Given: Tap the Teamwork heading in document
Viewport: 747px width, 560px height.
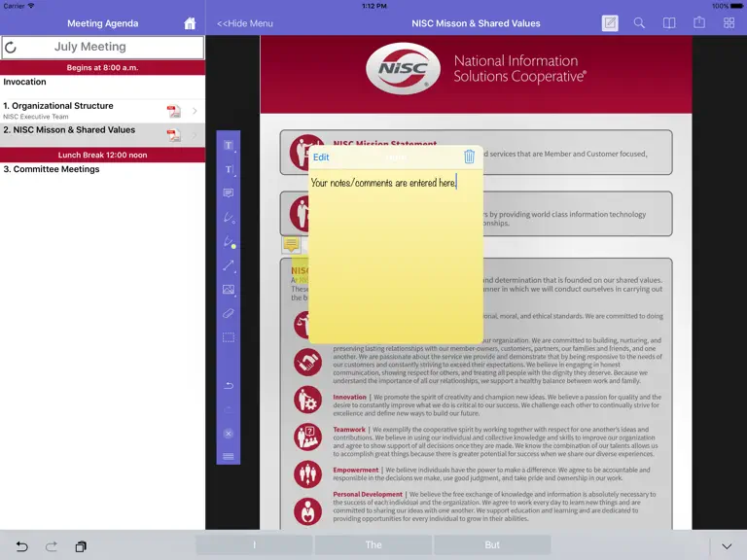Looking at the screenshot, I should [349, 430].
